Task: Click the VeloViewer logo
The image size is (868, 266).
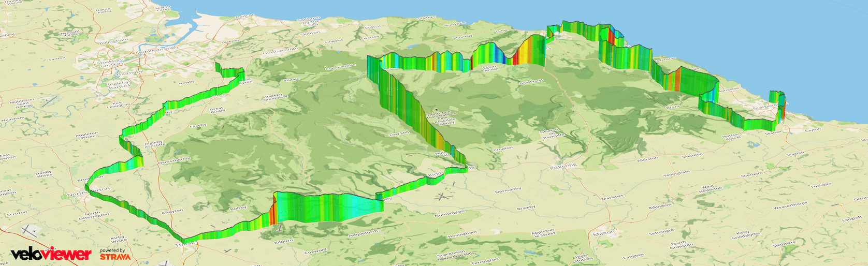Action: tap(51, 254)
